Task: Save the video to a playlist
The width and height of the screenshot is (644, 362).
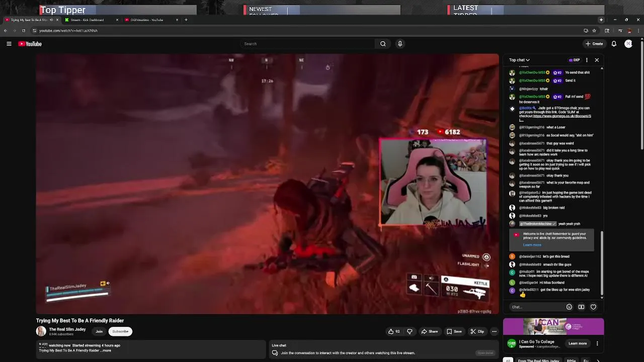Action: tap(454, 331)
